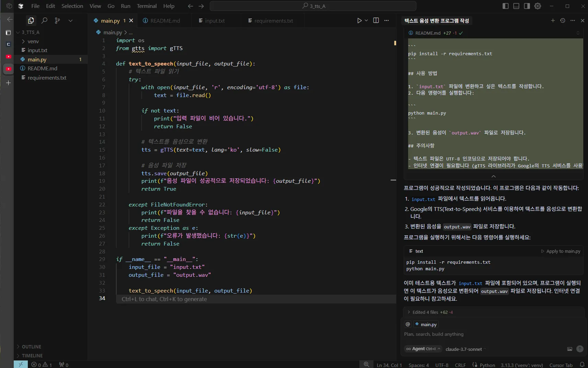Screen dimensions: 588x368
Task: Select main.py in the explorer
Action: tap(51, 59)
